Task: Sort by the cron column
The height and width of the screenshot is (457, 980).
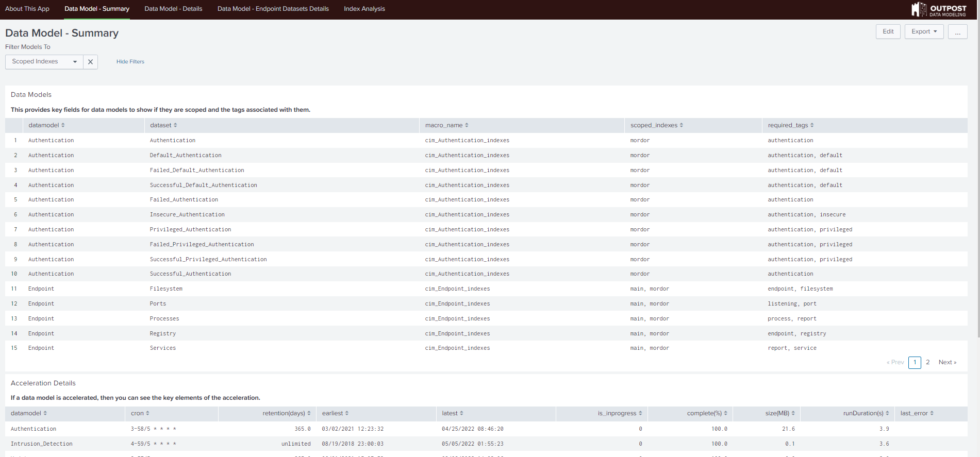Action: pyautogui.click(x=140, y=413)
